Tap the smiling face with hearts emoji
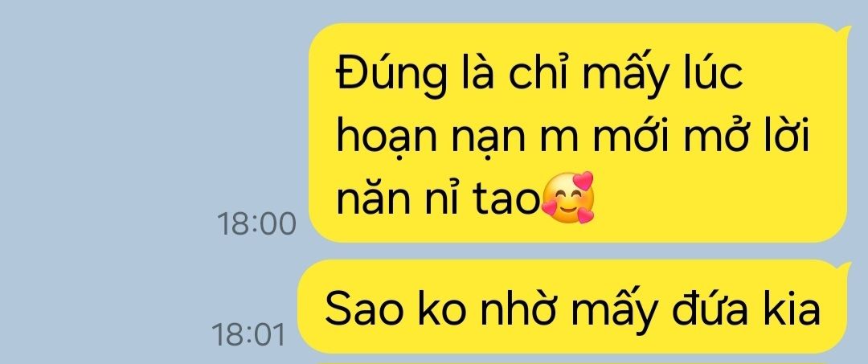 [568, 198]
